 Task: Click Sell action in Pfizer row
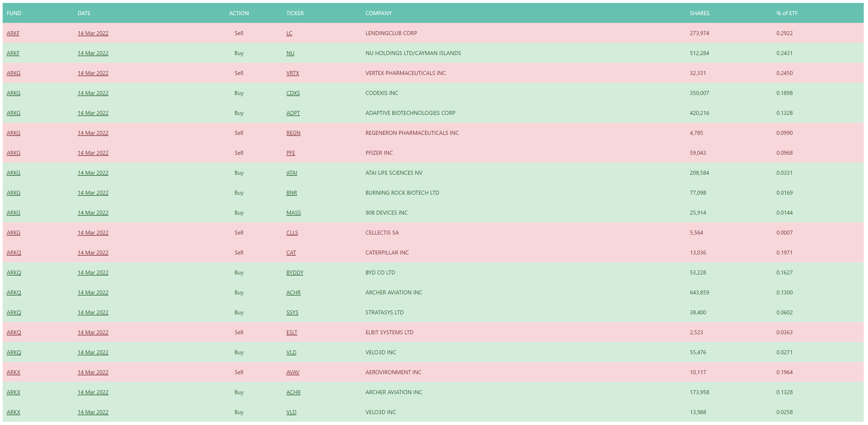[239, 153]
